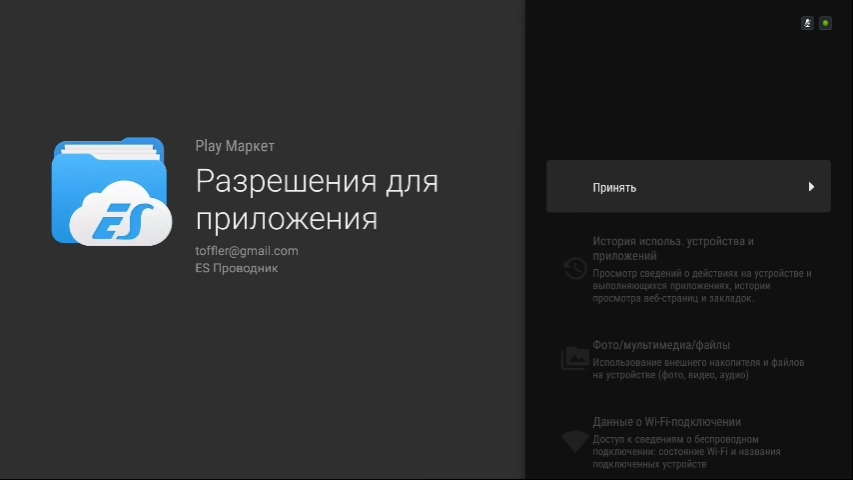Click the Play Маркет label
The image size is (853, 480).
[x=234, y=146]
